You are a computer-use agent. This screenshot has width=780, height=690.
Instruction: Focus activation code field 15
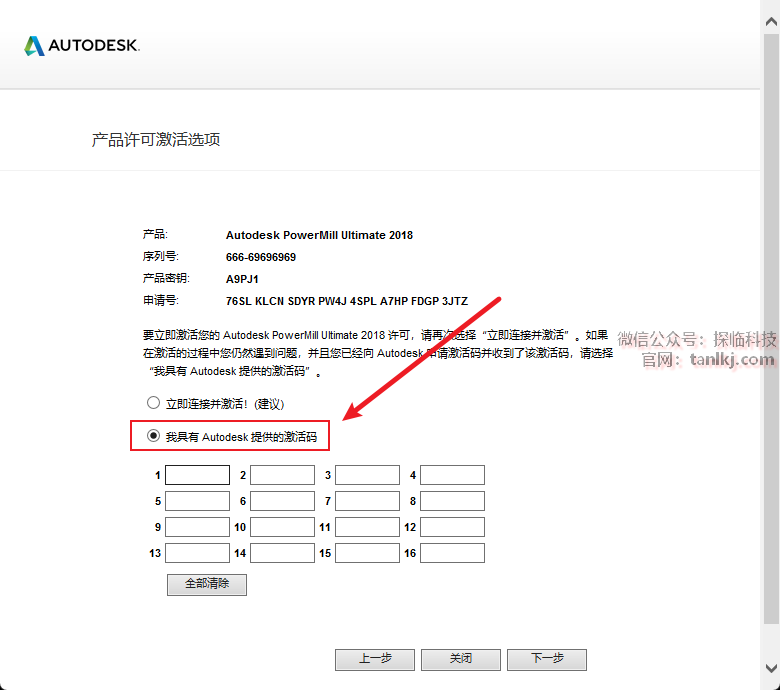[368, 553]
